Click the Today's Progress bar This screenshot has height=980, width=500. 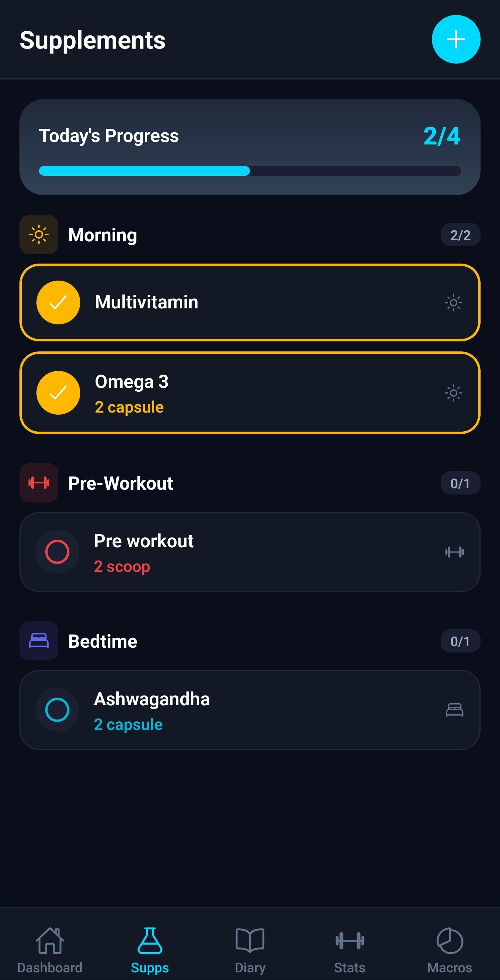click(250, 171)
